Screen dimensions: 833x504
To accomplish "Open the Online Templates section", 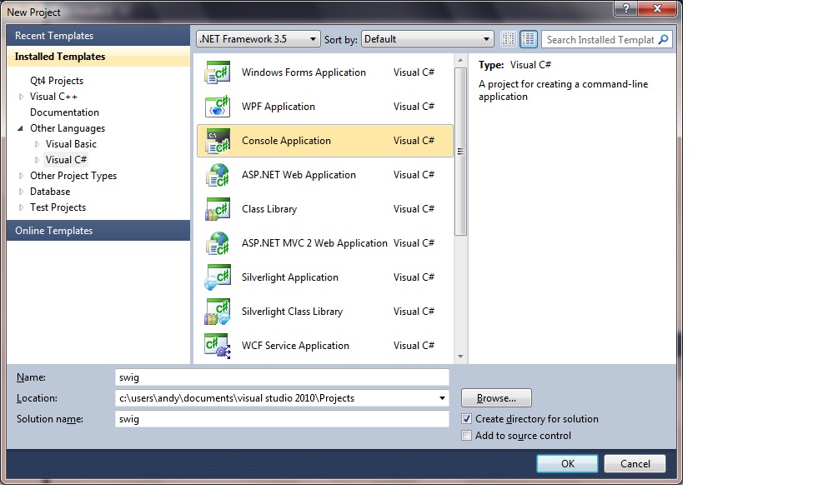I will coord(98,231).
